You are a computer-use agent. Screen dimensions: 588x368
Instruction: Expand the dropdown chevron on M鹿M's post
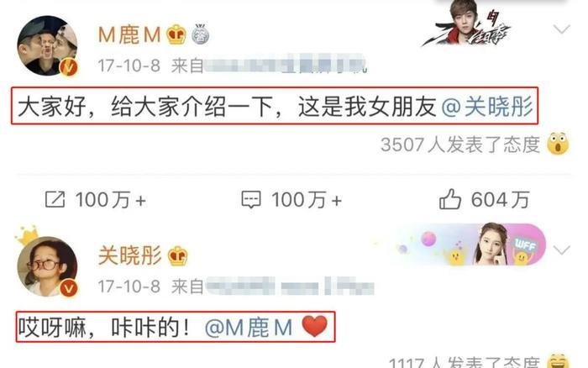[x=561, y=29]
